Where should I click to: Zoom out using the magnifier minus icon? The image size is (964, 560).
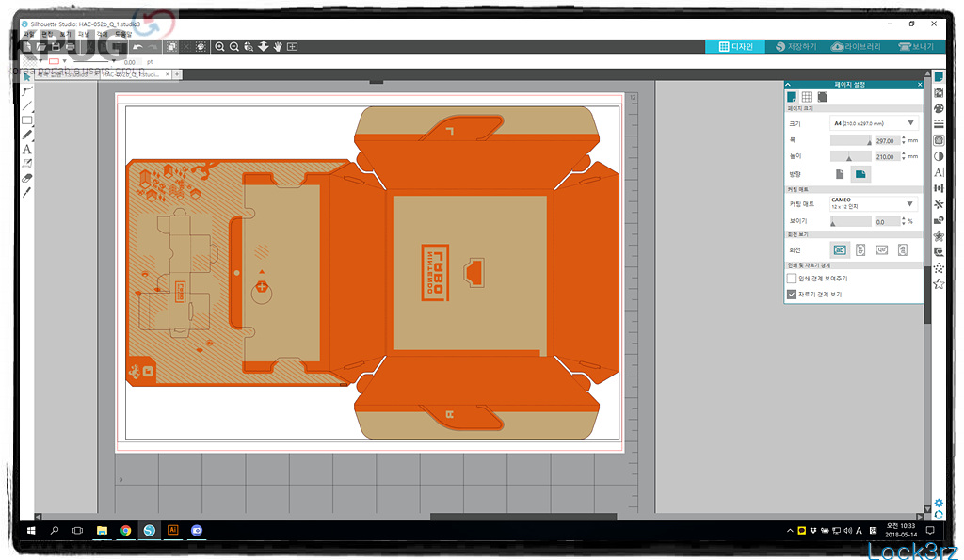pos(234,47)
